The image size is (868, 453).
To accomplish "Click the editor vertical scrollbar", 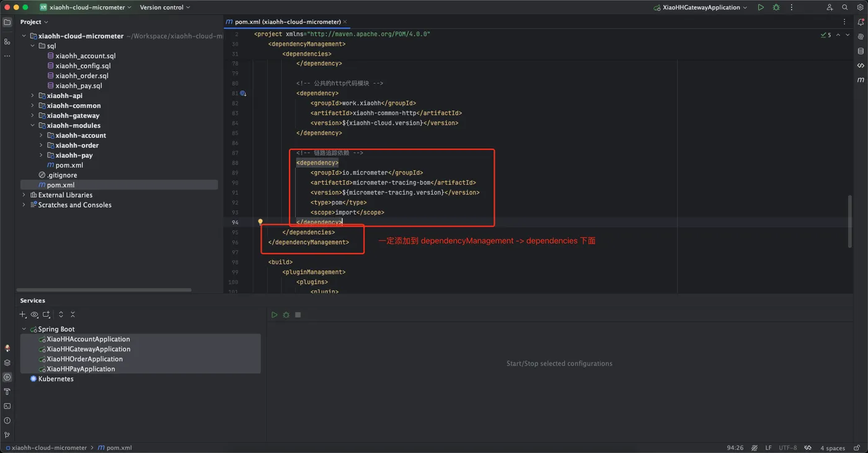I will point(850,221).
